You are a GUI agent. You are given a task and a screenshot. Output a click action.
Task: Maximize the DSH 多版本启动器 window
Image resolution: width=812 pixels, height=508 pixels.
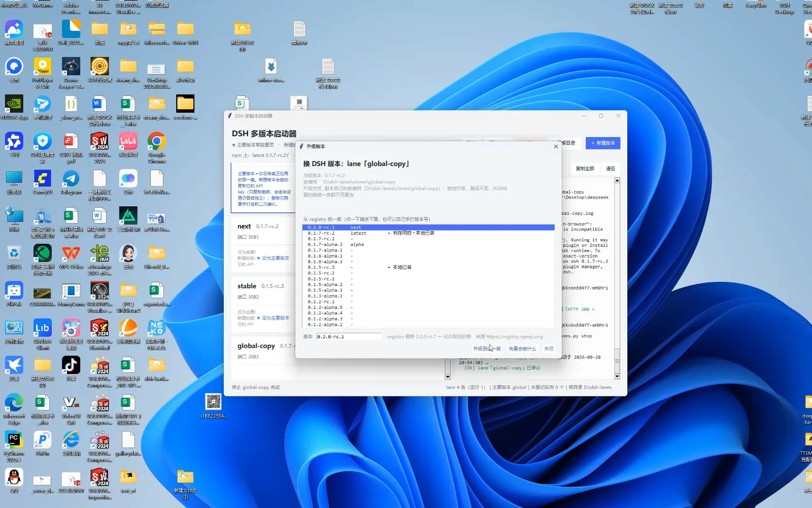coord(601,116)
